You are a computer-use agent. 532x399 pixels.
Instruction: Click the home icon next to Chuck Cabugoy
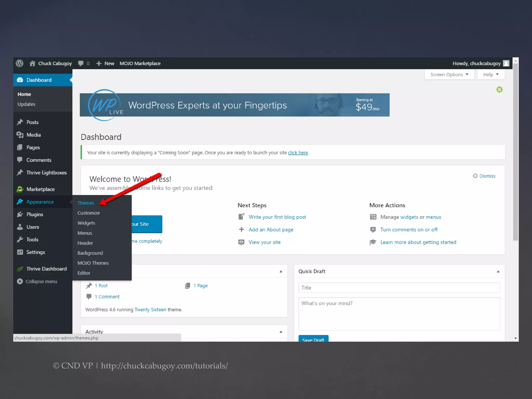pos(32,63)
